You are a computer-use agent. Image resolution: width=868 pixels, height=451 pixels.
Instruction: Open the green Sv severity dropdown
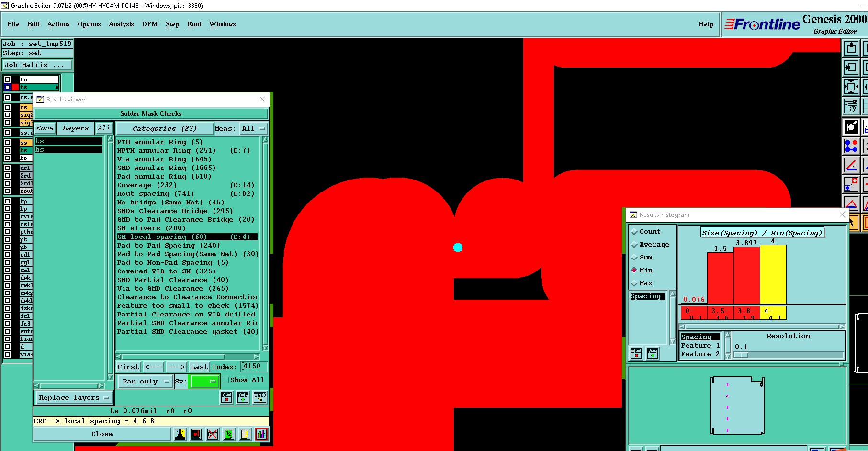(x=204, y=382)
